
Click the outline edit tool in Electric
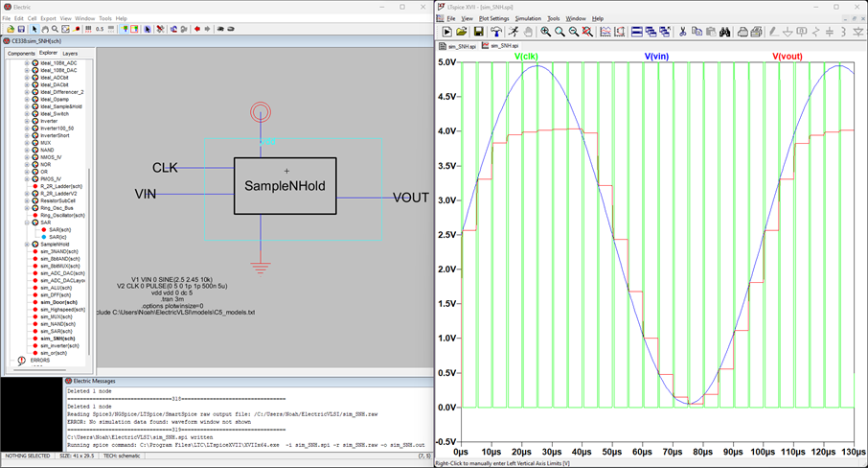tap(65, 29)
